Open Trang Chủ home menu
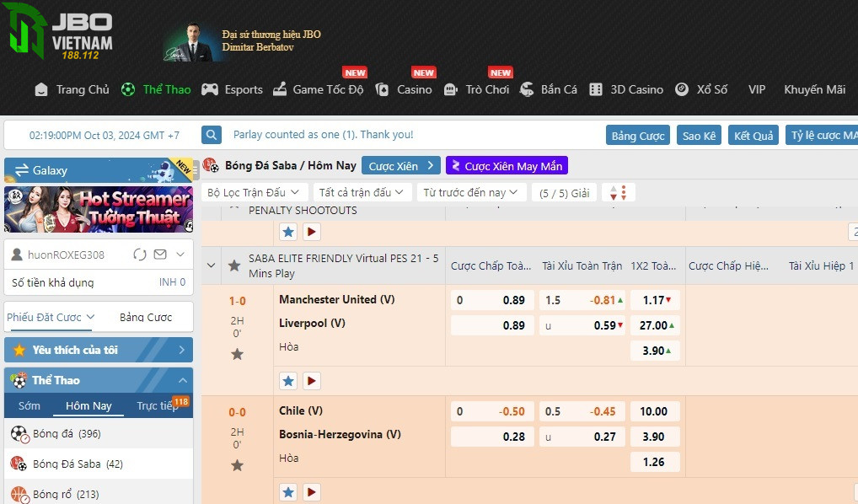Viewport: 858px width, 504px height. tap(72, 89)
